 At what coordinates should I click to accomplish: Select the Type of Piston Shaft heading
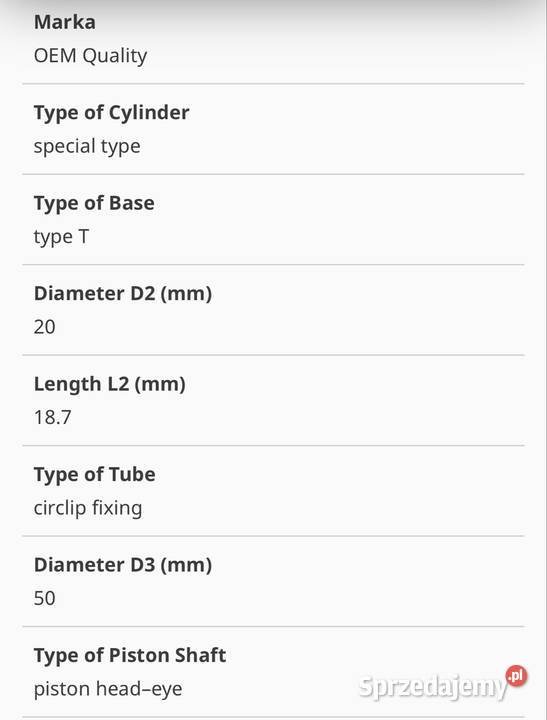point(130,655)
